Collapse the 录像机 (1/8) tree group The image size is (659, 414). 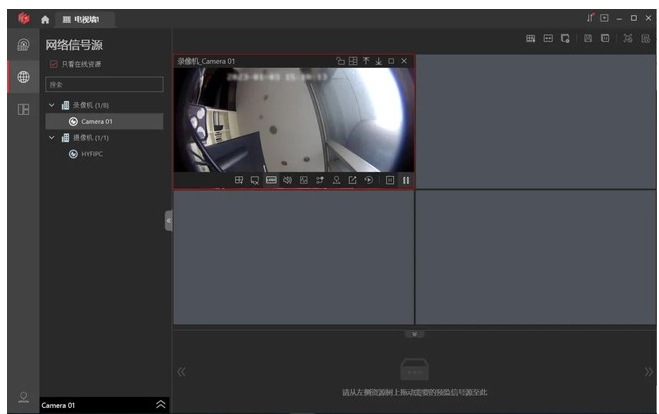point(52,105)
